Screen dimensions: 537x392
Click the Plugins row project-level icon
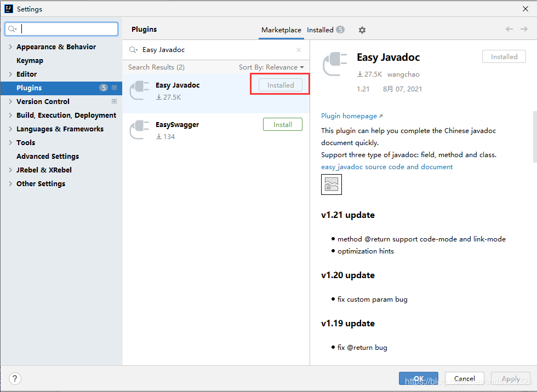point(115,88)
